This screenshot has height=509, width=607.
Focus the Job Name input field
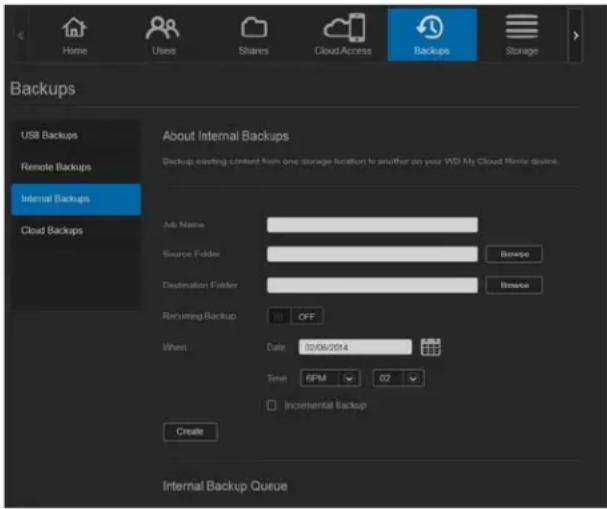coord(372,225)
